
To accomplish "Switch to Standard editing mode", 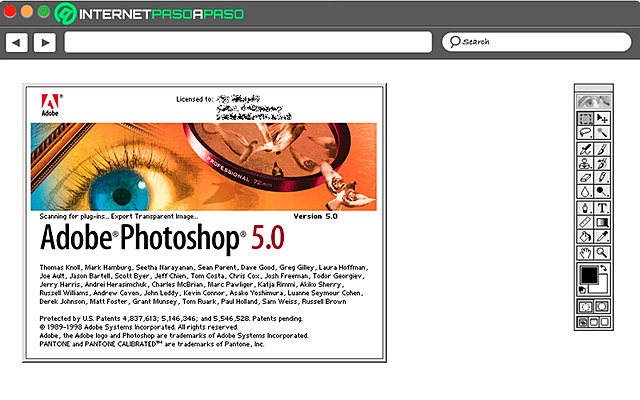I will coord(585,307).
